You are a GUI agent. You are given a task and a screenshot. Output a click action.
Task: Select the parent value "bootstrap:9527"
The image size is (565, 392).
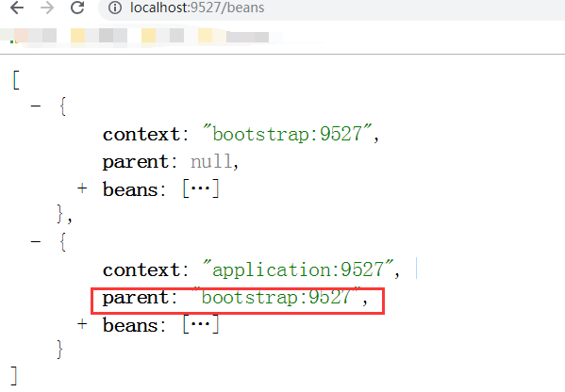(276, 297)
